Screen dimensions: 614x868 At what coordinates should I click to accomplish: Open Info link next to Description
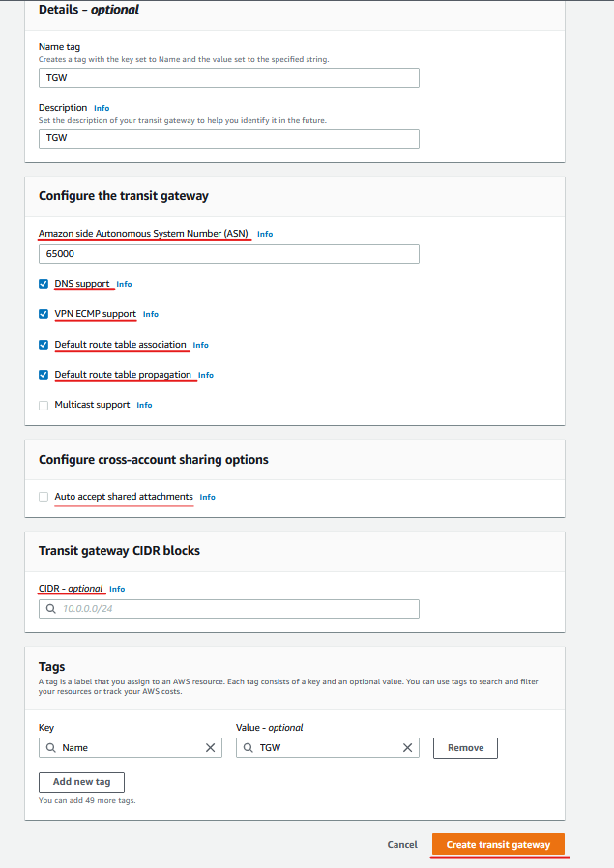[x=102, y=108]
